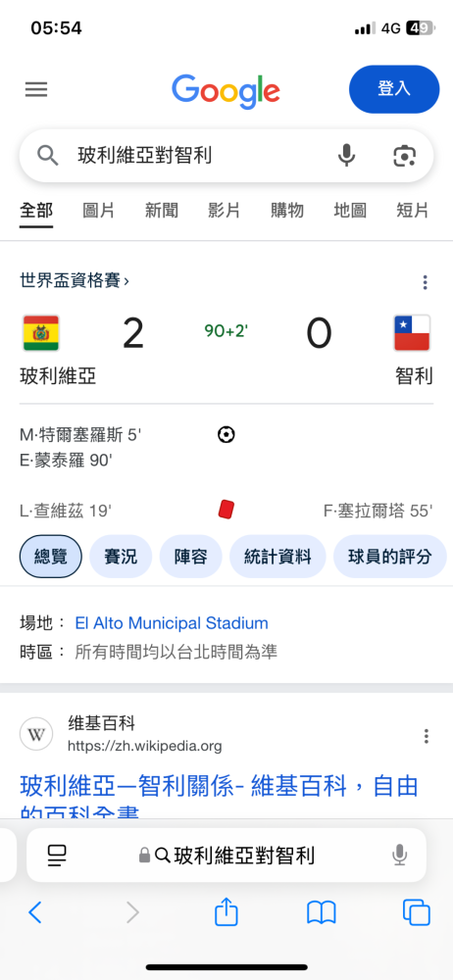453x980 pixels.
Task: Tap Safari share icon
Action: pyautogui.click(x=226, y=911)
